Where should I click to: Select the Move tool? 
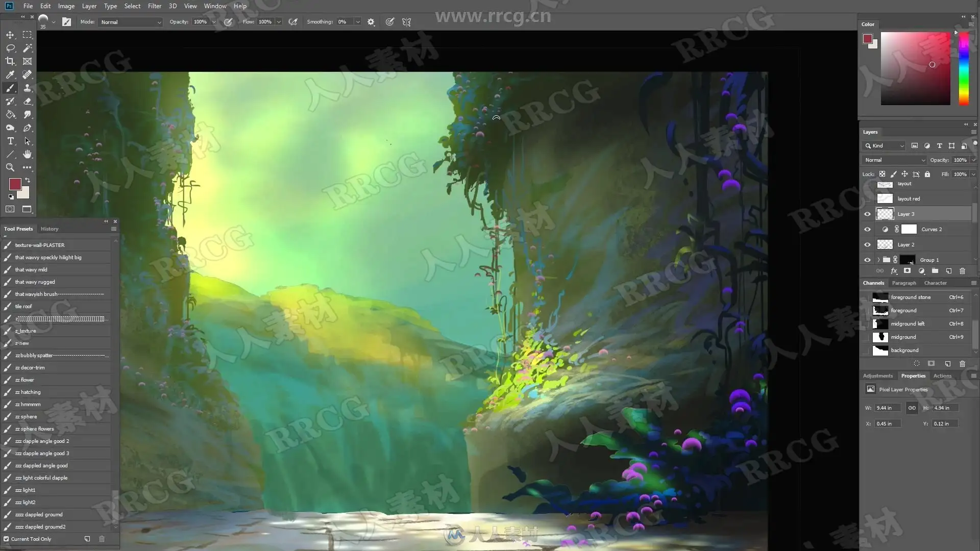[x=10, y=35]
